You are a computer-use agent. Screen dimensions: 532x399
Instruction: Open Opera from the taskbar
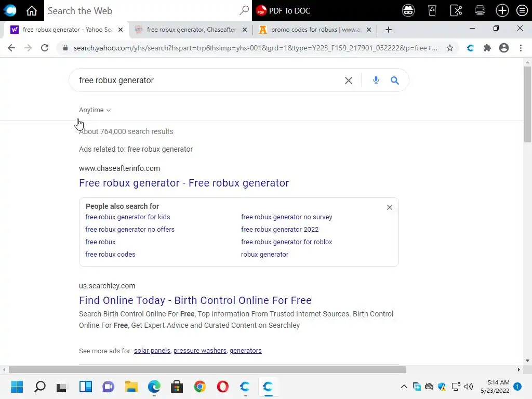click(x=222, y=387)
